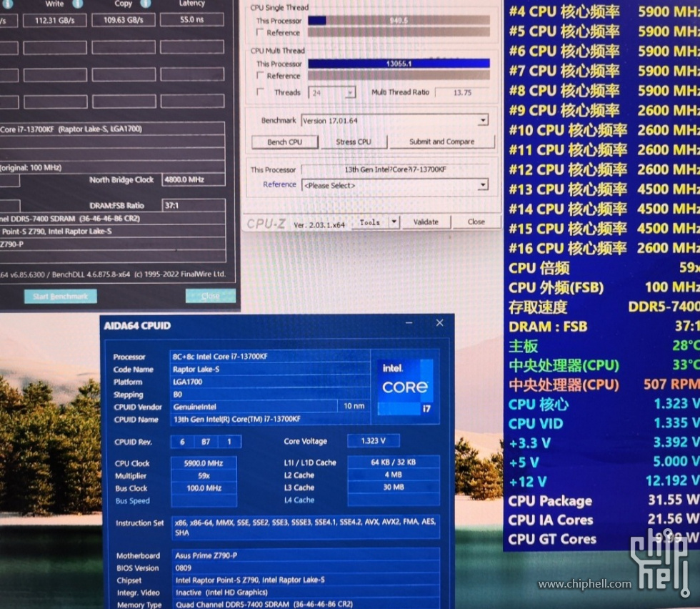Open the Benchmark version 17.01.64 dropdown
Image resolution: width=700 pixels, height=609 pixels.
394,120
